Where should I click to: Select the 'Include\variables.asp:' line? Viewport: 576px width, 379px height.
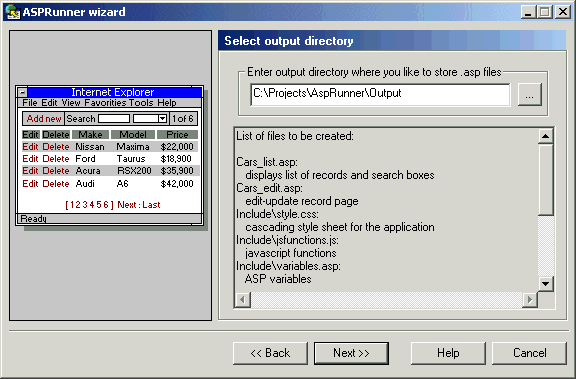(288, 266)
